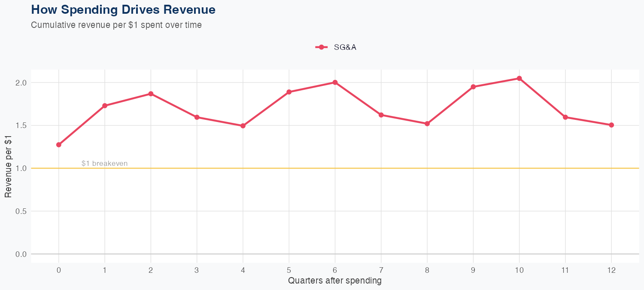
Task: Click the data point at quarter 1
Action: (105, 106)
